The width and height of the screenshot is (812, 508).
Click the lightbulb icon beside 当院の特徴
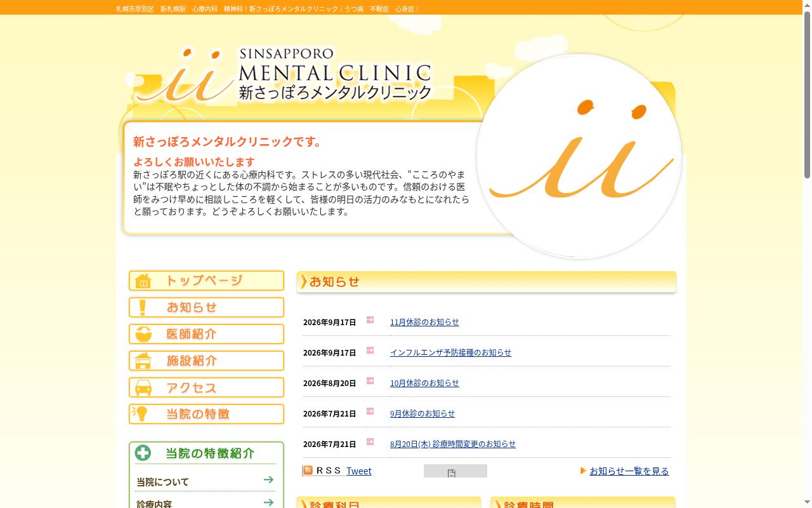click(141, 414)
